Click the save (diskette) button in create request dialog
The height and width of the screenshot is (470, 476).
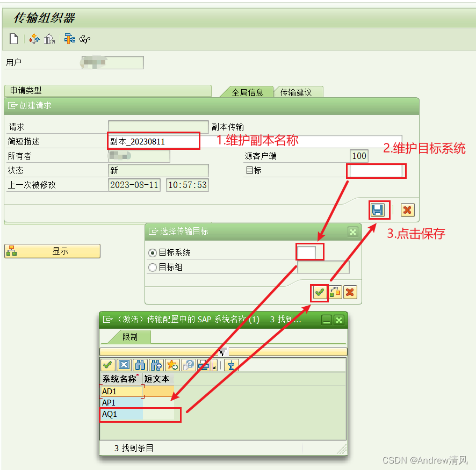pyautogui.click(x=379, y=210)
